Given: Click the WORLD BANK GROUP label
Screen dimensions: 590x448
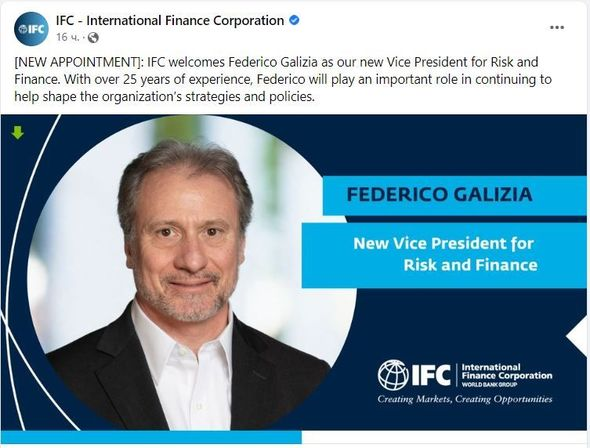Looking at the screenshot, I should click(489, 384).
